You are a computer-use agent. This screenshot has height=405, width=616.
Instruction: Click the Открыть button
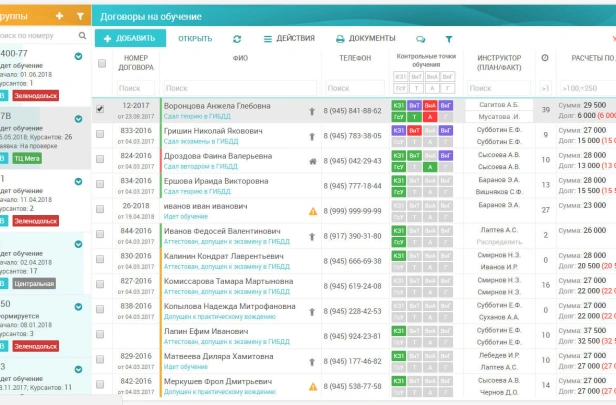(x=195, y=38)
